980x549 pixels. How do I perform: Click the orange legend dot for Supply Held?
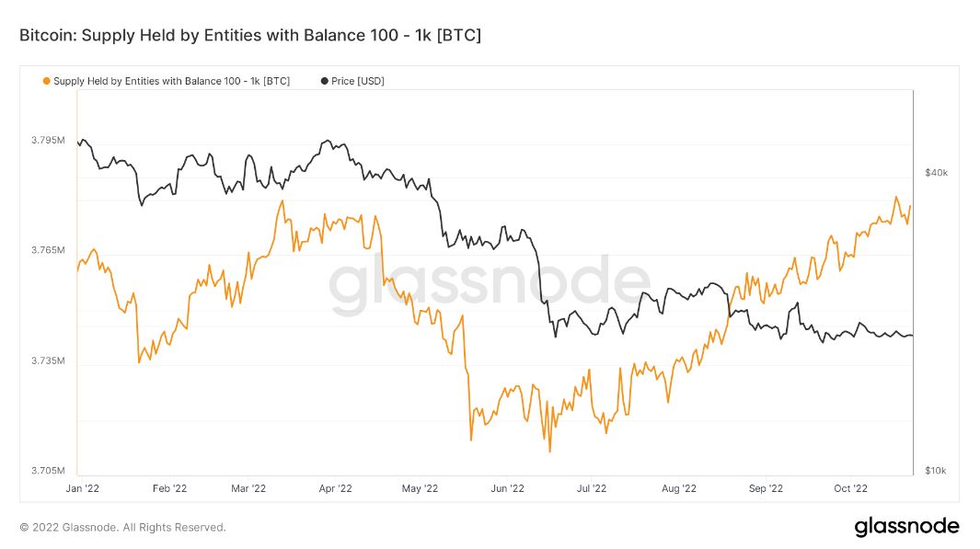click(46, 81)
